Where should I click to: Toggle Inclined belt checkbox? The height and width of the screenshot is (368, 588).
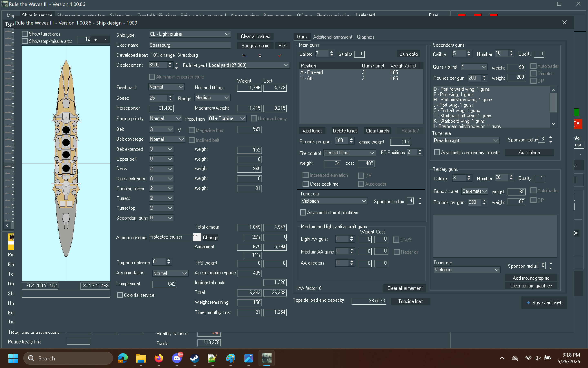(x=192, y=140)
